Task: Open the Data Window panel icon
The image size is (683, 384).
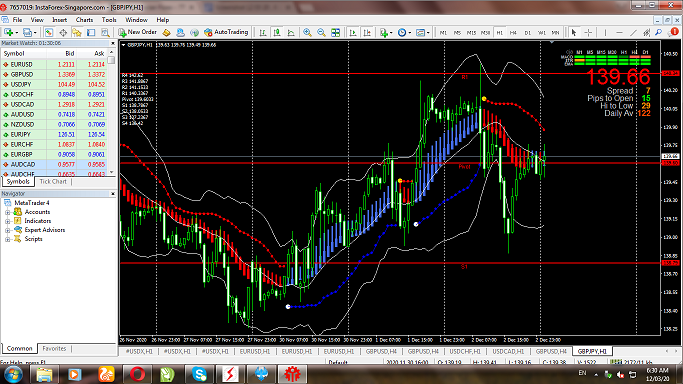Action: coord(63,33)
